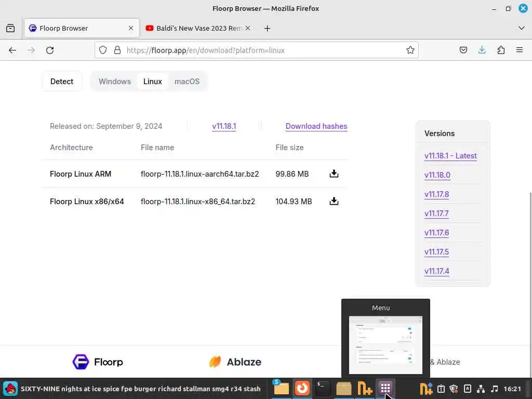Click the panel text starting SIXTY-NINE nights
The image size is (532, 399).
(x=140, y=389)
